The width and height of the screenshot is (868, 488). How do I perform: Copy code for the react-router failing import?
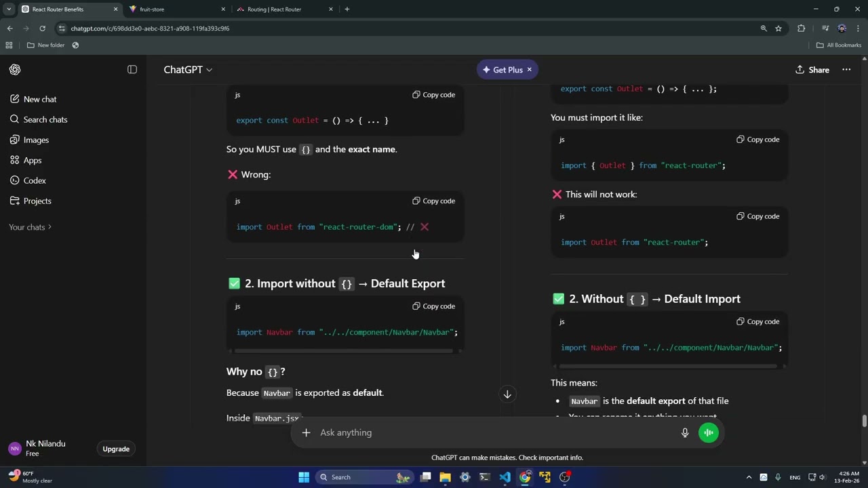click(x=757, y=216)
